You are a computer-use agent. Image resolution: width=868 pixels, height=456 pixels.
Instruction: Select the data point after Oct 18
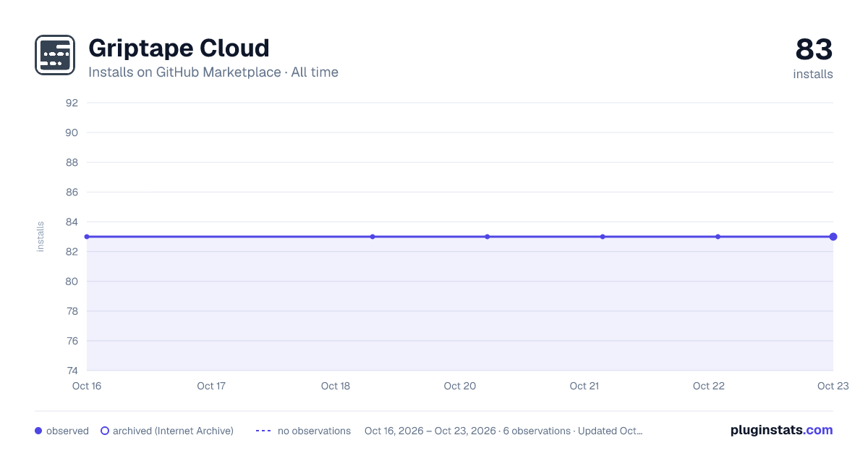pos(373,237)
